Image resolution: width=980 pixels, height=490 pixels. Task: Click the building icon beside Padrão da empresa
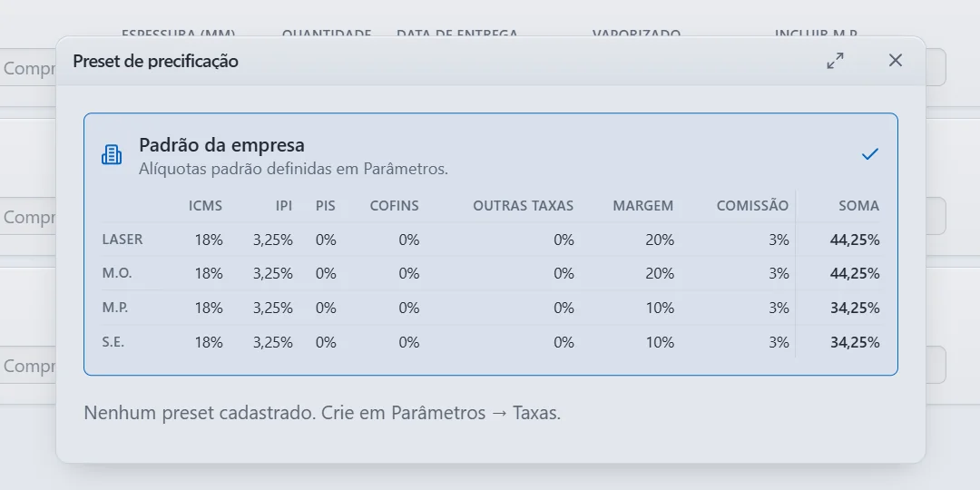[112, 155]
